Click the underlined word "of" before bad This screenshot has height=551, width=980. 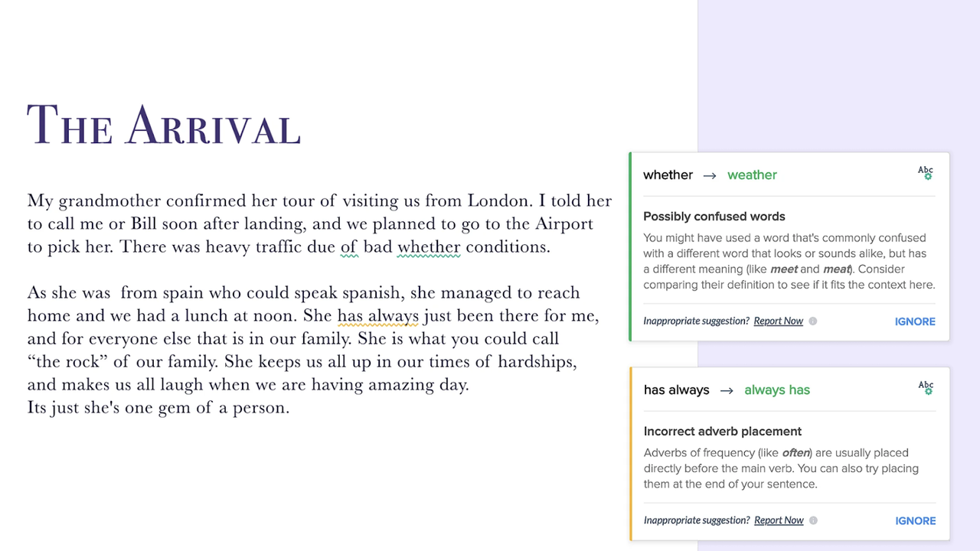[349, 247]
